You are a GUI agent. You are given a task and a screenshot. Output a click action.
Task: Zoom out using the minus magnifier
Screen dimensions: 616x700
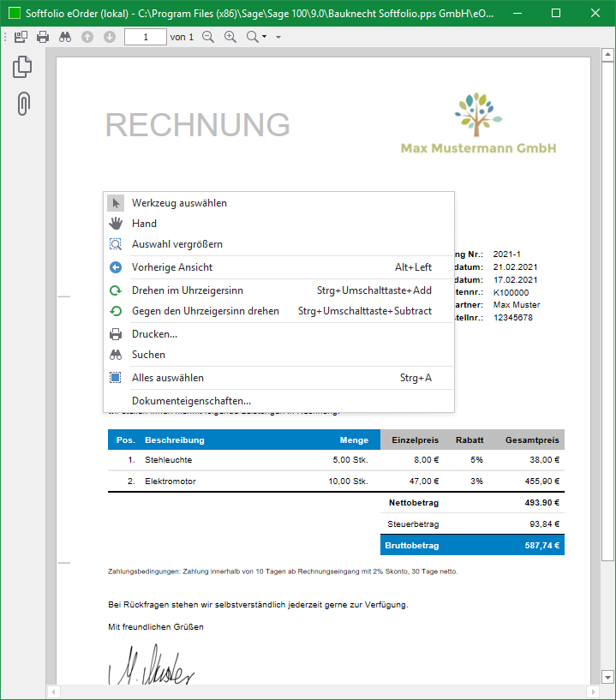208,37
